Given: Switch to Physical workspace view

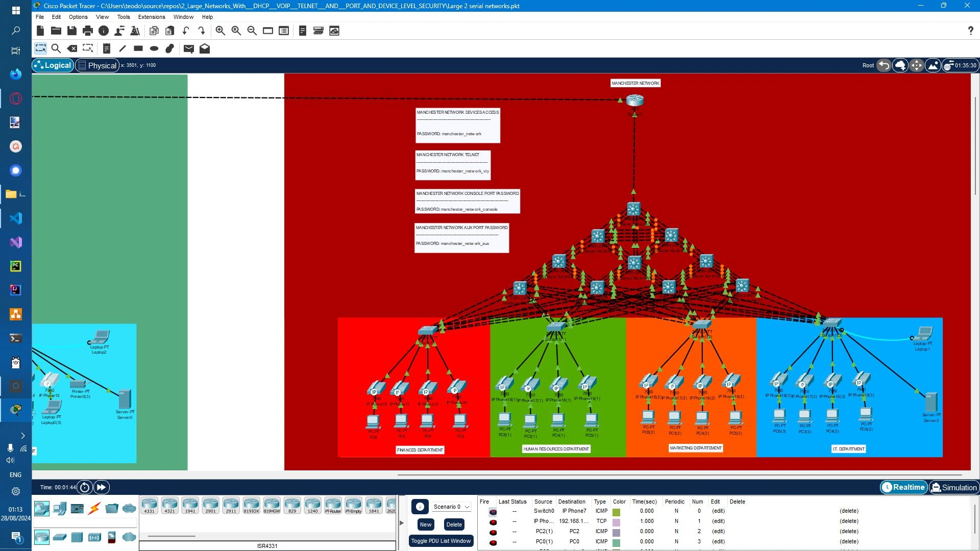Looking at the screenshot, I should (x=97, y=65).
